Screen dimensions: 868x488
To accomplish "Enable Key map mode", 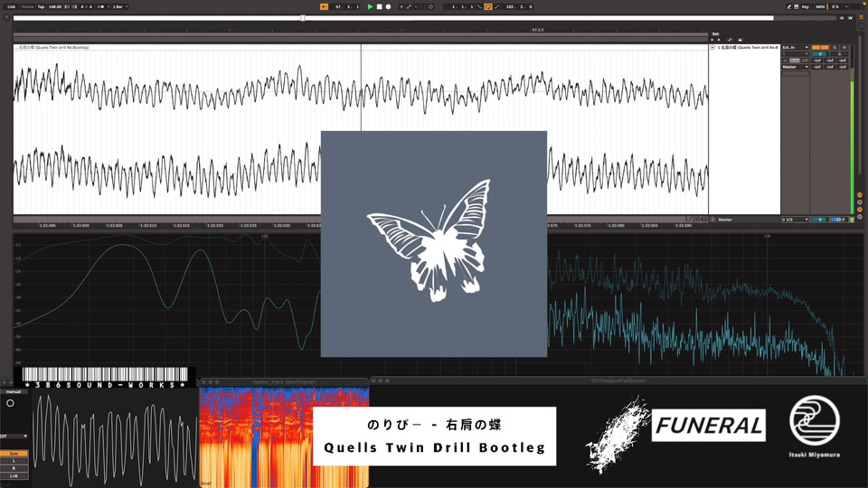I will [x=805, y=6].
